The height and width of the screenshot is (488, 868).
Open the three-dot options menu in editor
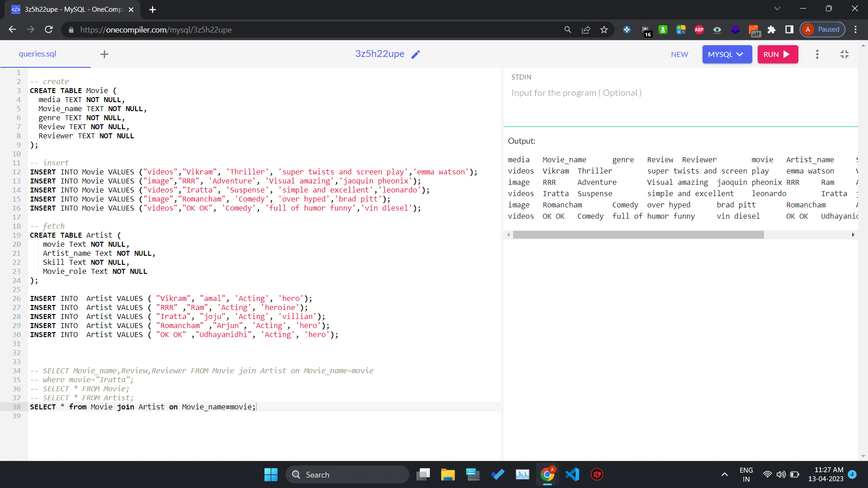pyautogui.click(x=817, y=54)
